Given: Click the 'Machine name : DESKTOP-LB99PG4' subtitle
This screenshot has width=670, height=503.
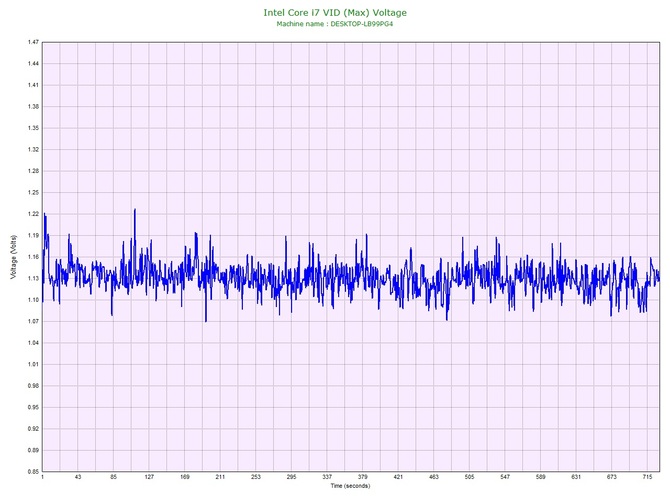Looking at the screenshot, I should pyautogui.click(x=335, y=24).
